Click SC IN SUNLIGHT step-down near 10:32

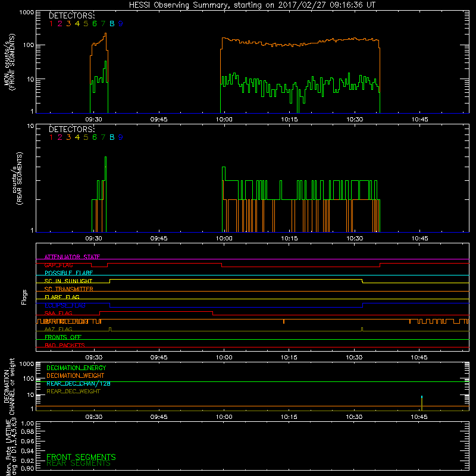(362, 281)
